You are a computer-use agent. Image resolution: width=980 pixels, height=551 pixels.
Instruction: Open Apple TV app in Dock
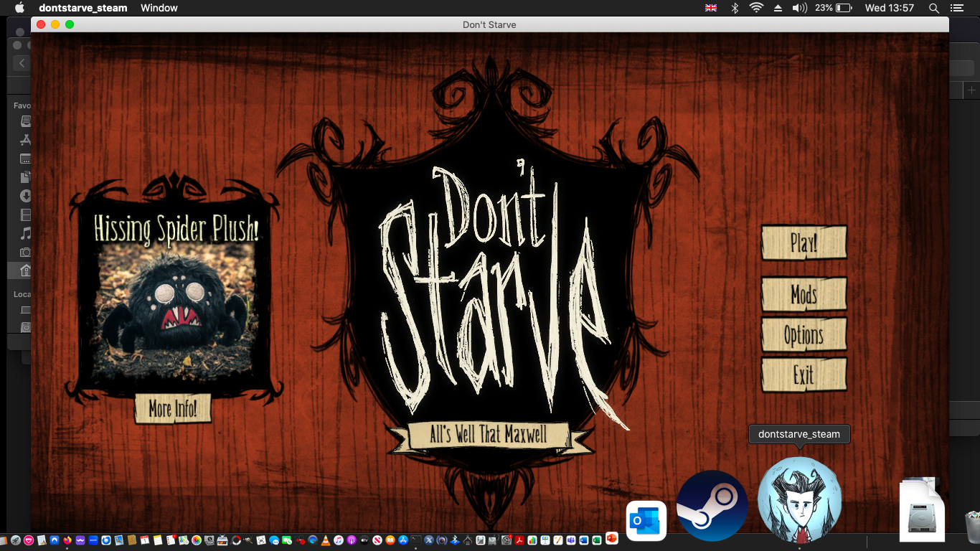coord(364,540)
